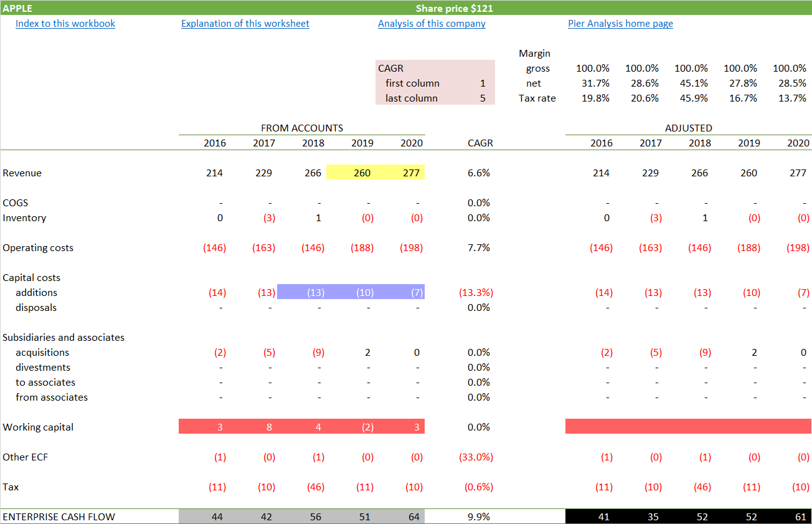Select from-accounts acquisitions 2018 value (9)
Screen dimensions: 812x524
coord(318,353)
